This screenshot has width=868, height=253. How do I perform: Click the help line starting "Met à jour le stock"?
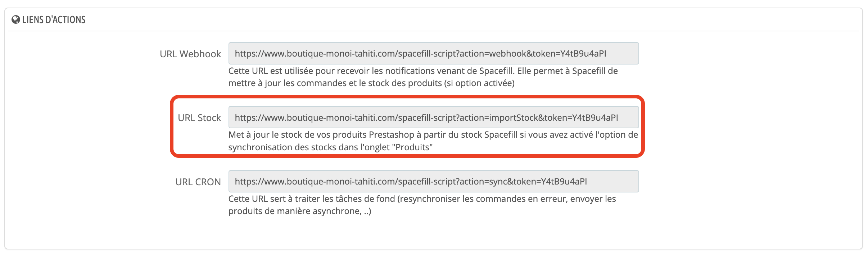(x=433, y=135)
